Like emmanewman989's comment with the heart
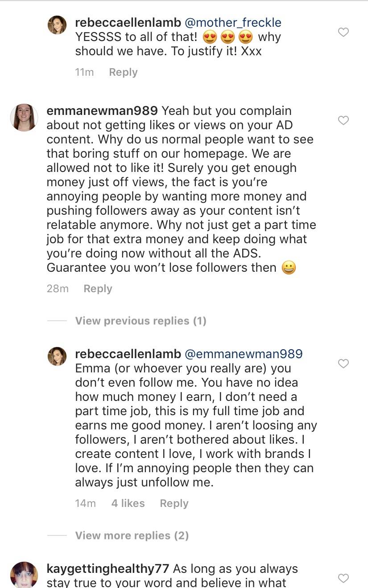 click(343, 120)
